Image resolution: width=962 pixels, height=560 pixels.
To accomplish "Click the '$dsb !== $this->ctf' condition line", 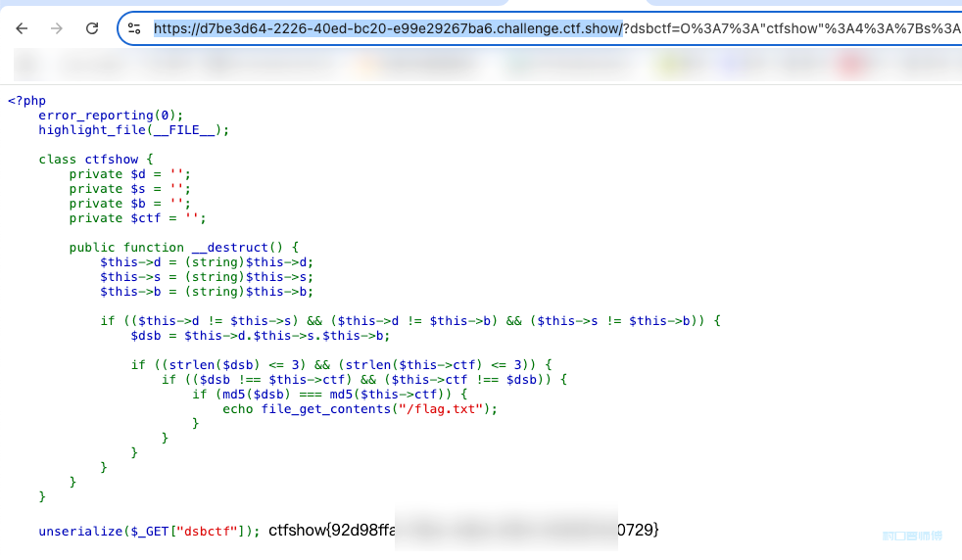I will pyautogui.click(x=364, y=380).
